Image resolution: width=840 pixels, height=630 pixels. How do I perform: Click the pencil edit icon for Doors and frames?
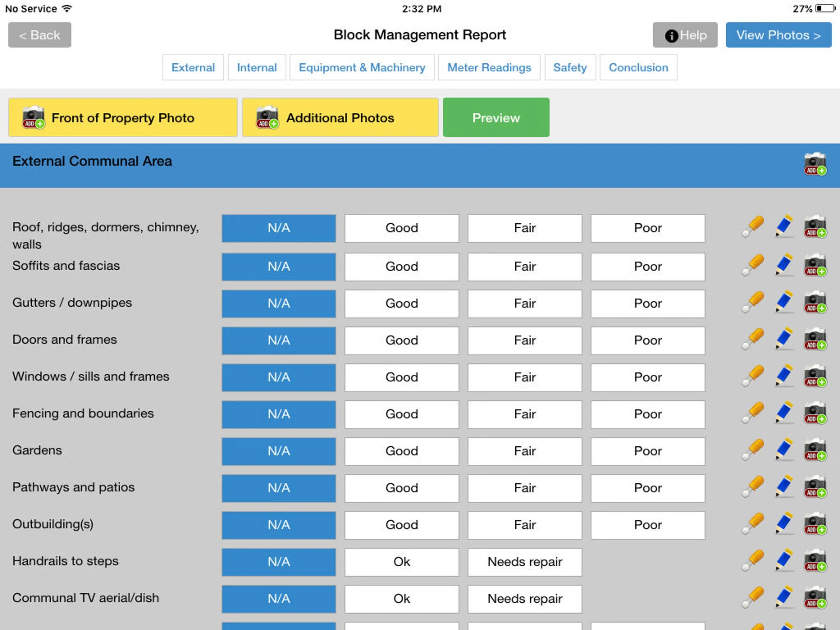coord(784,340)
